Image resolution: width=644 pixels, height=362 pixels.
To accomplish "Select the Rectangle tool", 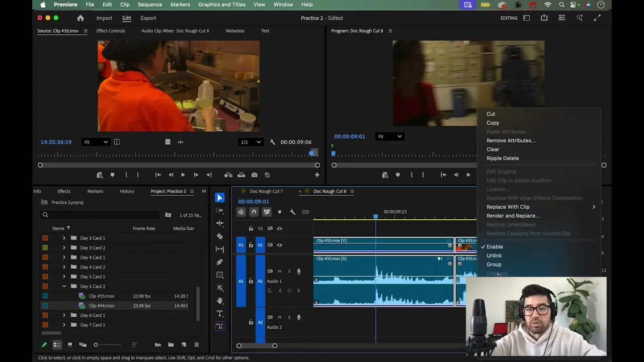I will [220, 275].
